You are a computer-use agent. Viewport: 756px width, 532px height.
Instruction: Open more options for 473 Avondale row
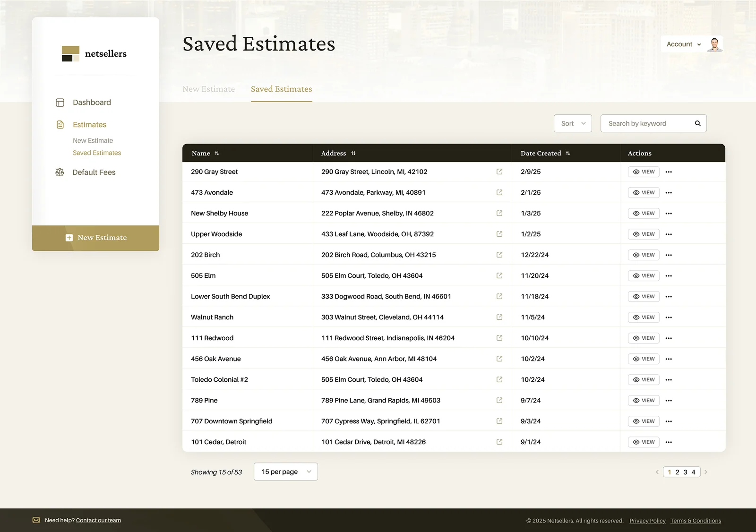click(669, 193)
